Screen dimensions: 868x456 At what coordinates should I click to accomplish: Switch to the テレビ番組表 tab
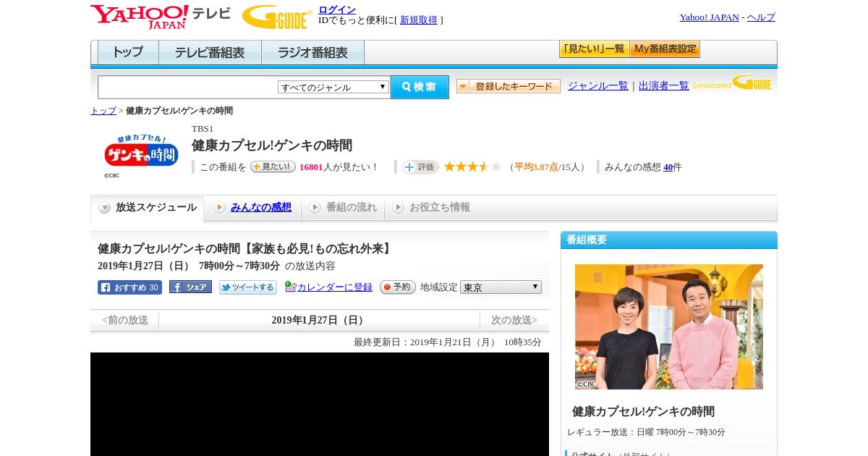point(210,52)
